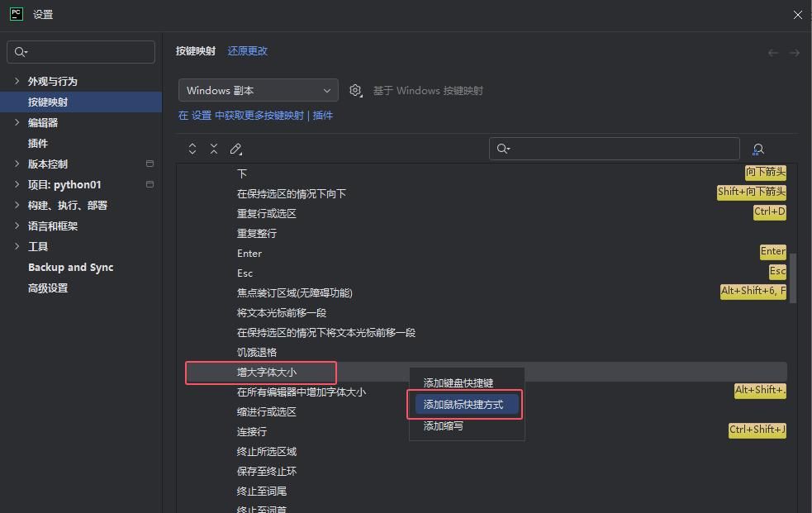The height and width of the screenshot is (513, 812).
Task: Expand all keymap tree nodes
Action: pyautogui.click(x=192, y=149)
